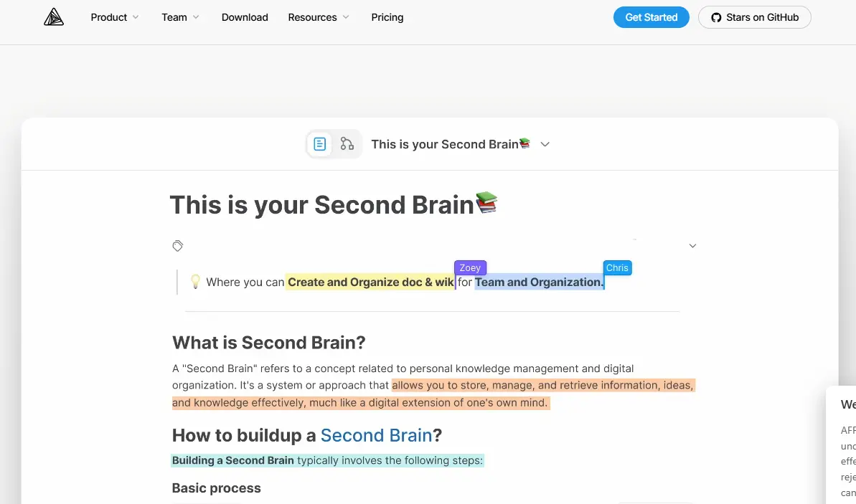Click the GitHub octocat icon
This screenshot has height=504, width=856.
[716, 18]
